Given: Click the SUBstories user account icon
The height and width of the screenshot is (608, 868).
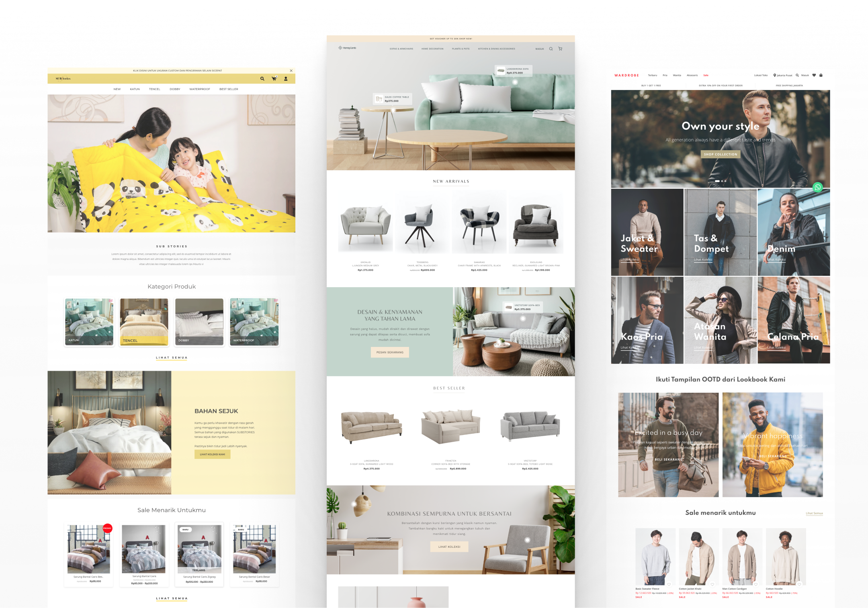Looking at the screenshot, I should click(286, 79).
